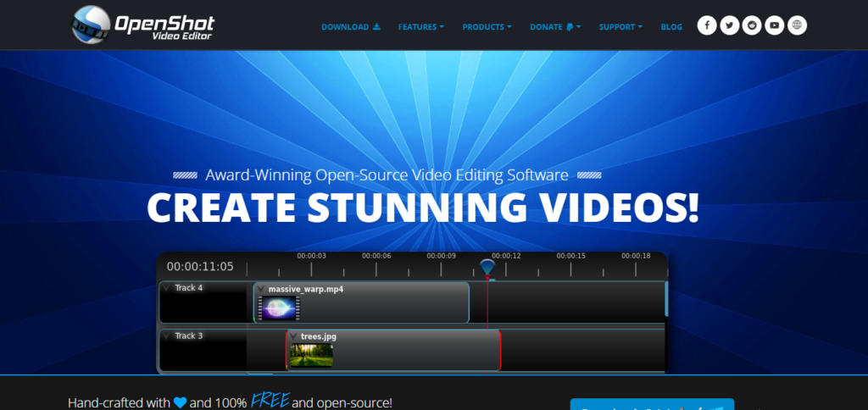
Task: Click the trees.jpg clip name
Action: (319, 336)
